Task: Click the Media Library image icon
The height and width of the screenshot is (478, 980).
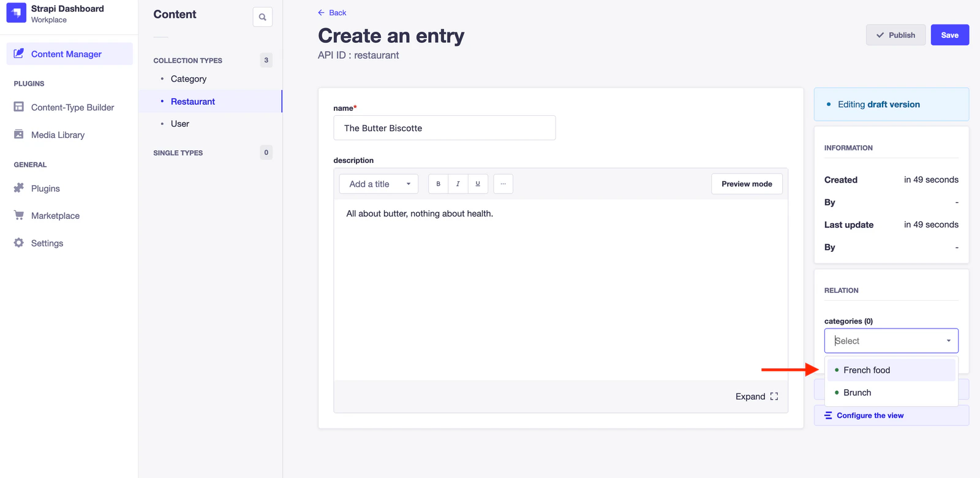Action: [x=19, y=134]
